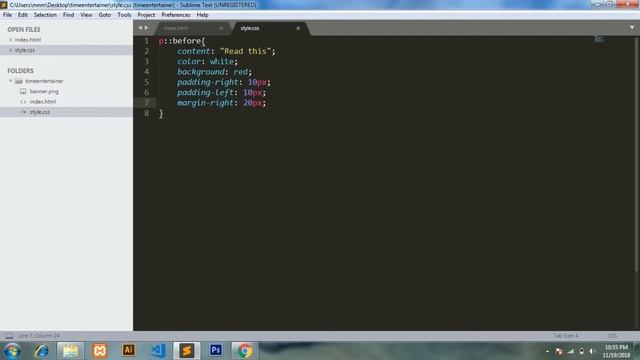Click the timeentertainer folder icon

click(19, 81)
